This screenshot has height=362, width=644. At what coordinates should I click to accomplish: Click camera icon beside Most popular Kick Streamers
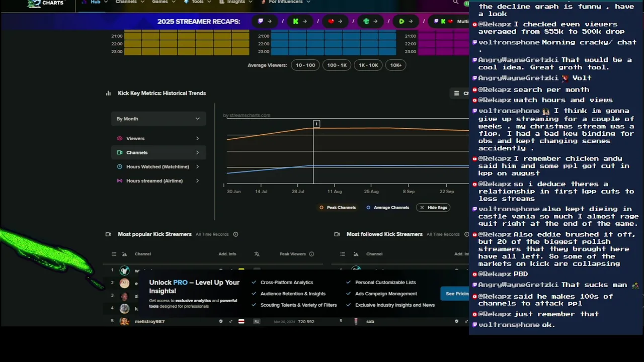(x=108, y=234)
